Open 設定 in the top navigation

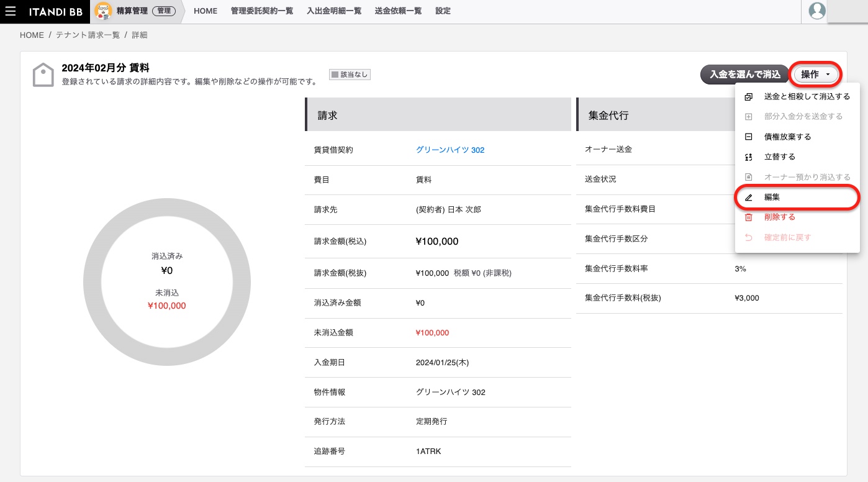coord(443,11)
